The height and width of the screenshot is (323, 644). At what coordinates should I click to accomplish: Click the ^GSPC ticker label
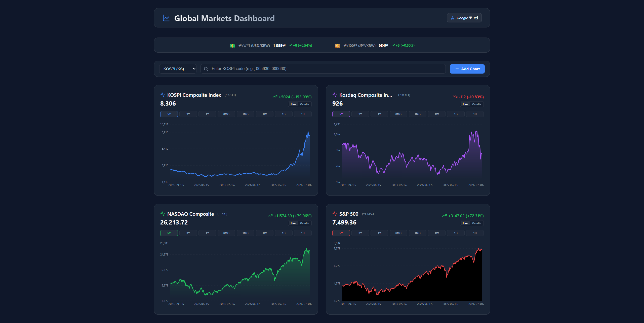[x=368, y=214]
